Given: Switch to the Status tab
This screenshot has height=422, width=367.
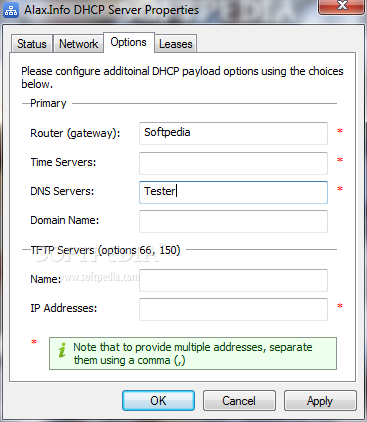Looking at the screenshot, I should coord(32,44).
